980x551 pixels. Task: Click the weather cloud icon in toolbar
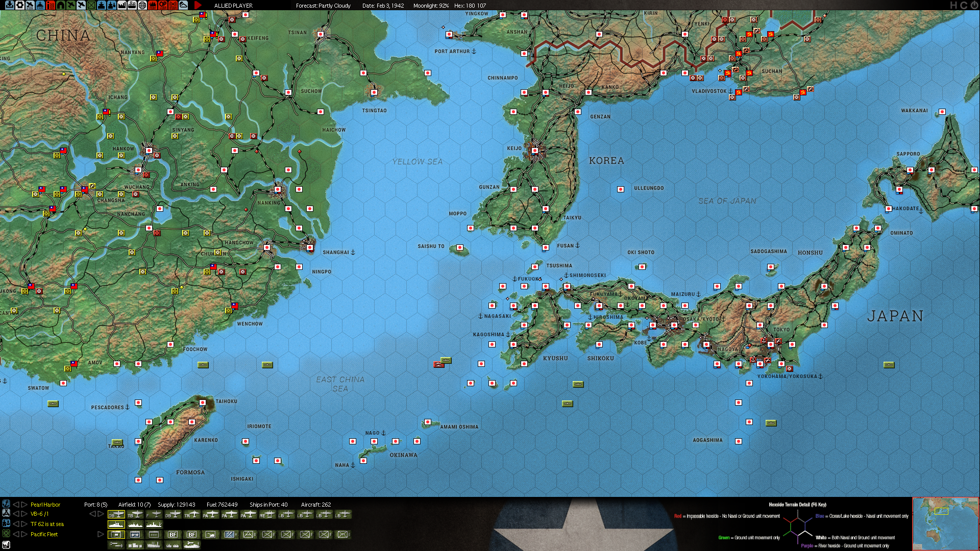pyautogui.click(x=183, y=5)
